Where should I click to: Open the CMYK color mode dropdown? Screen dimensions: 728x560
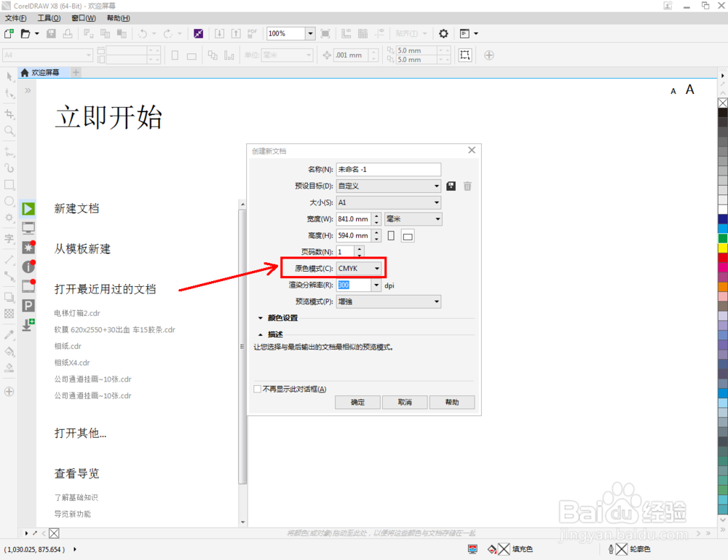(359, 269)
